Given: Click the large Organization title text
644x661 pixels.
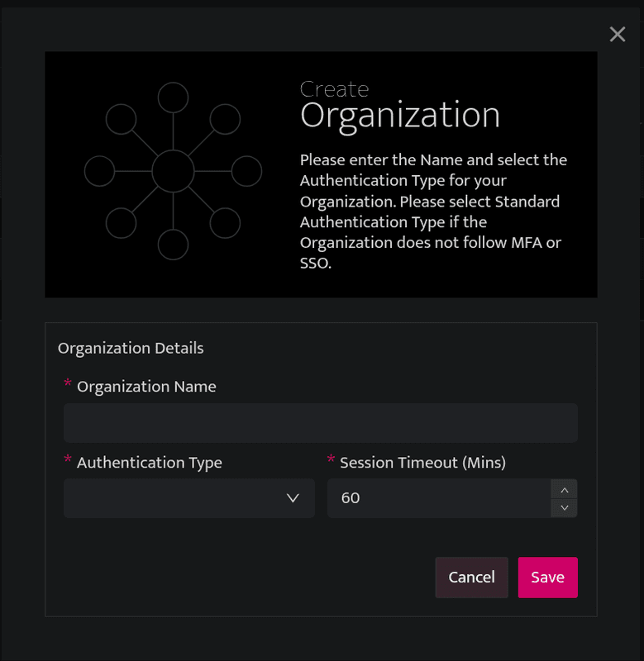Looking at the screenshot, I should (x=400, y=115).
